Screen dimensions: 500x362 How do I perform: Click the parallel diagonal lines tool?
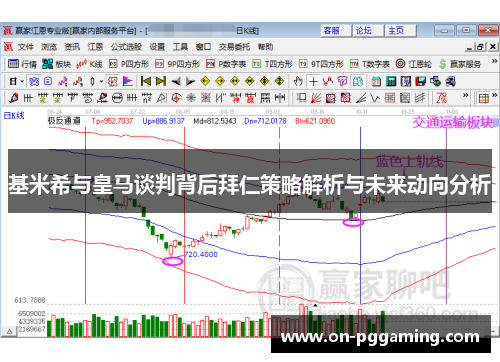click(x=420, y=98)
